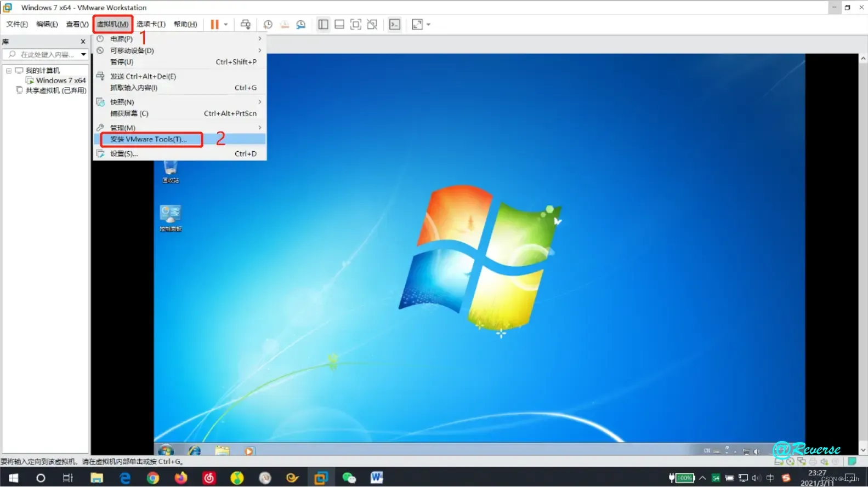Image resolution: width=868 pixels, height=487 pixels.
Task: Click the Recycle Bin icon on guest desktop
Action: (171, 171)
